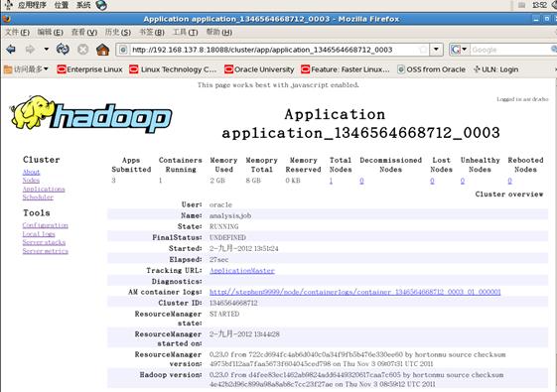Click the Rebooted Nodes value 0 link
This screenshot has height=392, width=557.
click(x=509, y=181)
